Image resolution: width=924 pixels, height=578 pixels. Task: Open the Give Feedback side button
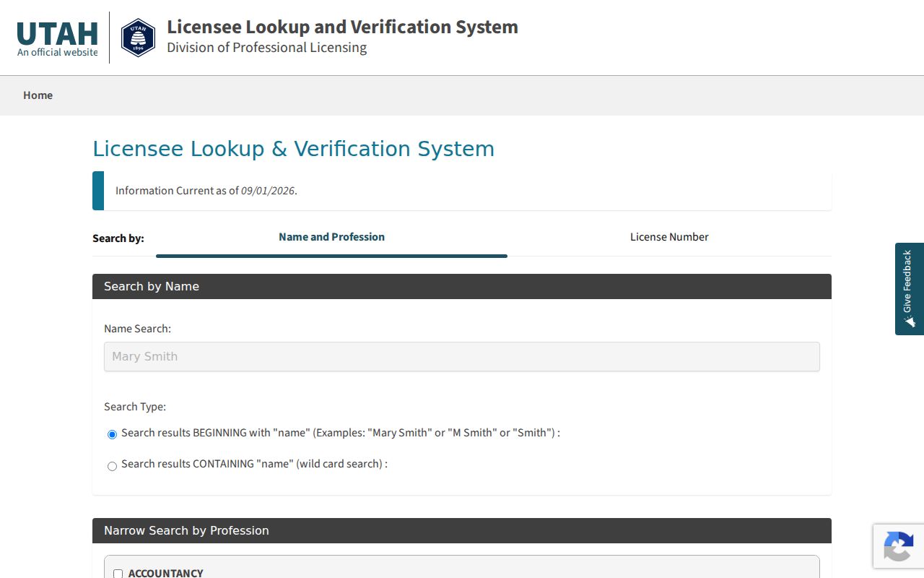click(x=910, y=289)
